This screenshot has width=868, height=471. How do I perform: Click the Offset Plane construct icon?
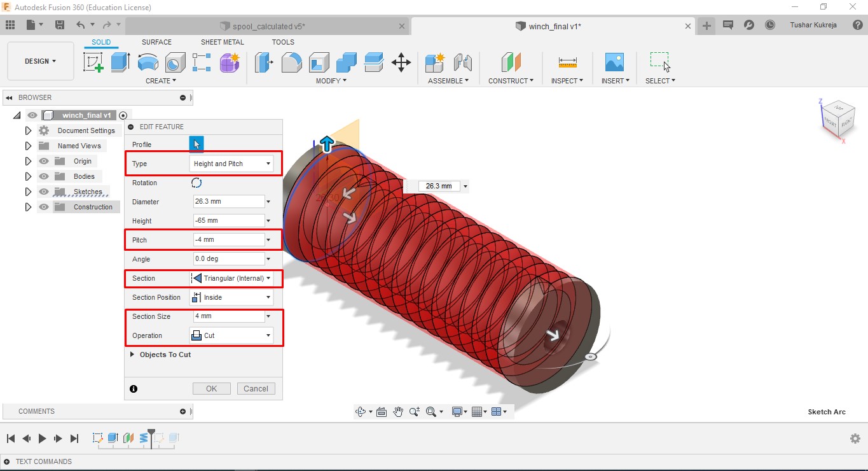[511, 62]
